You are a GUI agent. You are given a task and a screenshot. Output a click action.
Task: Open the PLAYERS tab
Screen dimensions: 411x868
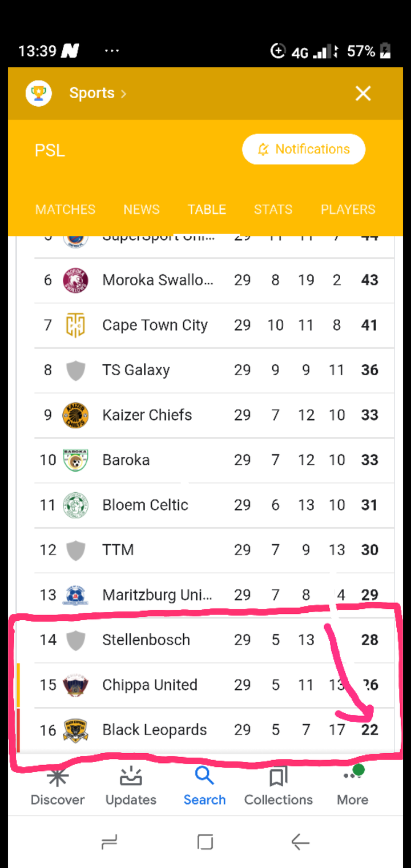click(348, 210)
